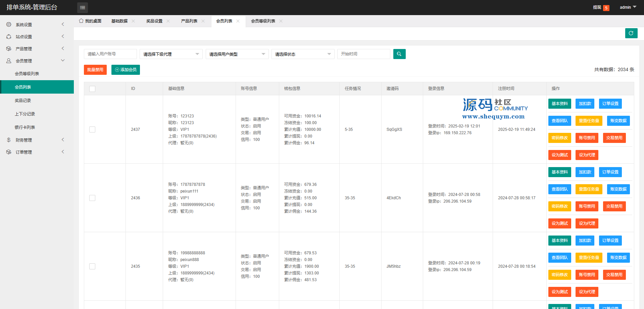Click the 订单管理 sidebar icon

pyautogui.click(x=9, y=152)
